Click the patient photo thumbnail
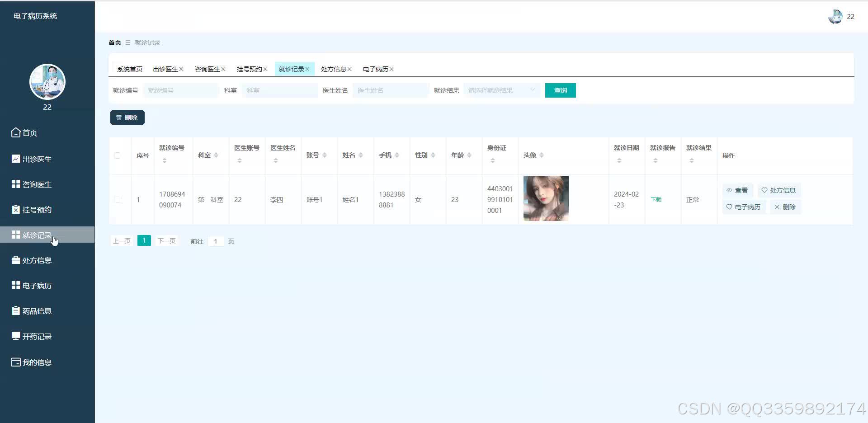This screenshot has width=868, height=423. [546, 198]
